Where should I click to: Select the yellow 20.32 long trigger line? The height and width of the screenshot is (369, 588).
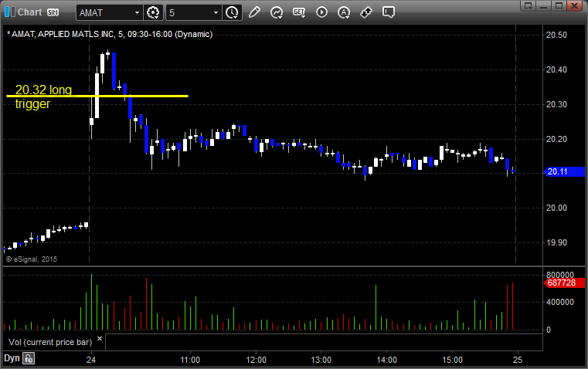click(97, 96)
